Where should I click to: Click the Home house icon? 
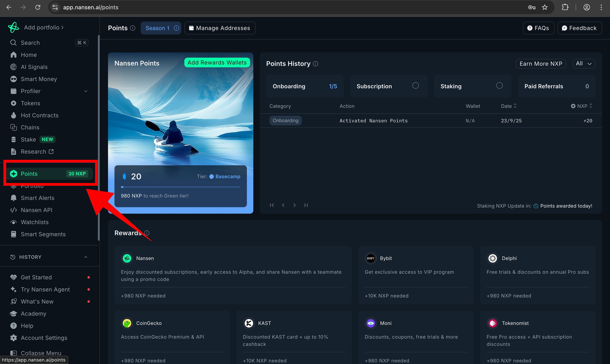(x=14, y=55)
